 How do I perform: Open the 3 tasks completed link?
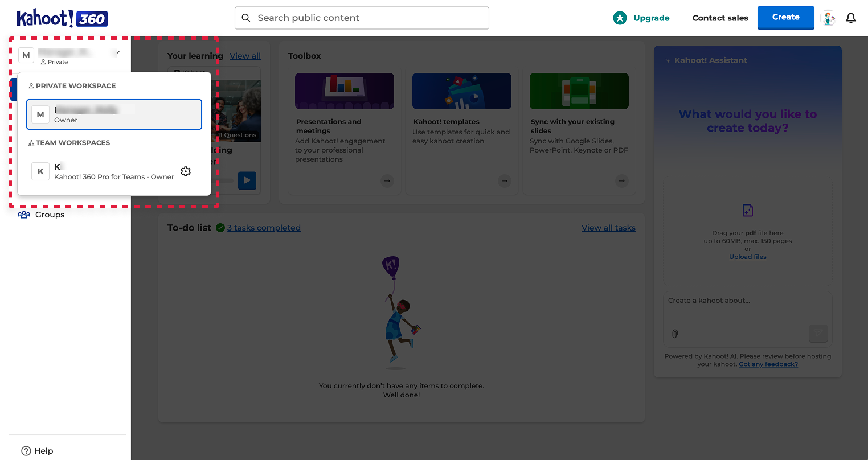(x=264, y=228)
